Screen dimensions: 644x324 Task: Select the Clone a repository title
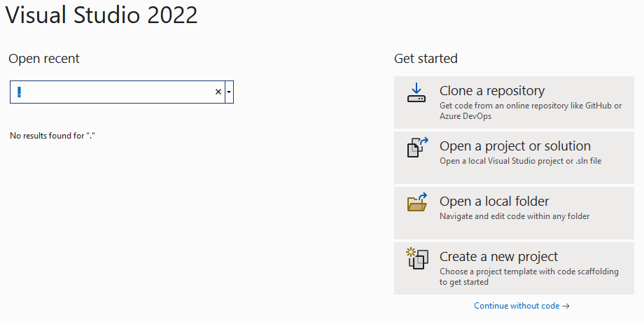coord(491,91)
